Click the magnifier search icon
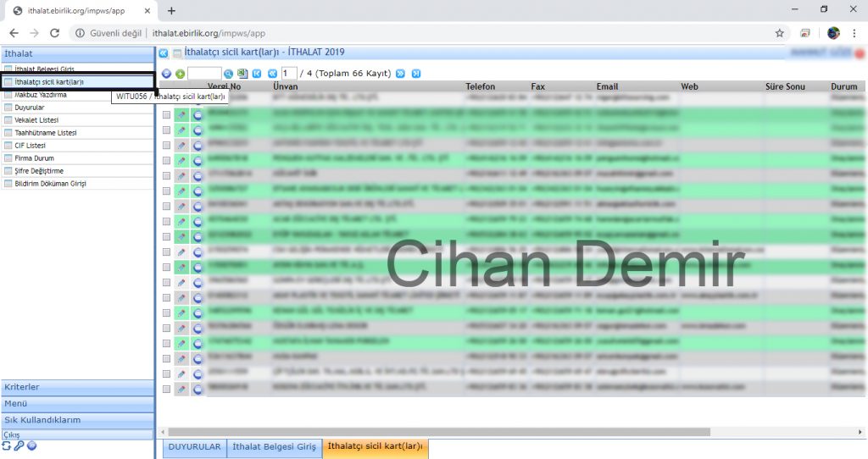The width and height of the screenshot is (868, 459). tap(228, 74)
